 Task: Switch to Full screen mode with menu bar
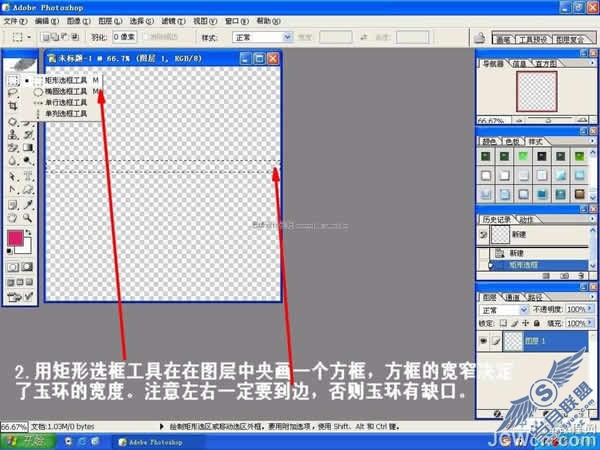click(x=20, y=282)
